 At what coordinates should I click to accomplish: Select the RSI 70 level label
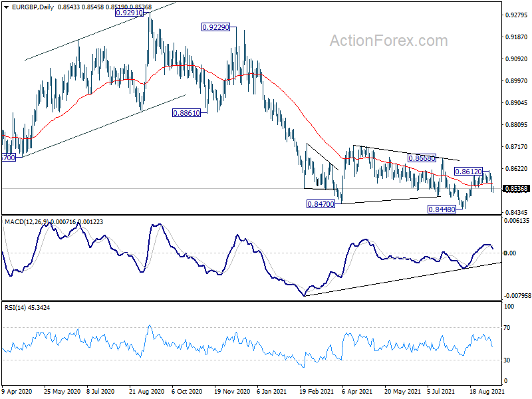[x=507, y=328]
